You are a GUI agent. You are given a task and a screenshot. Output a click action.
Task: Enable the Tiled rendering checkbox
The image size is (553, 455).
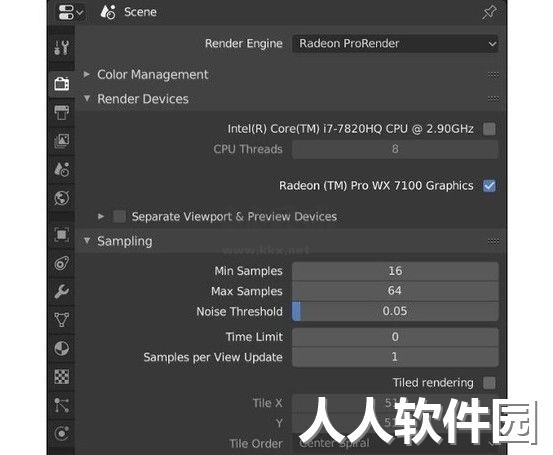pyautogui.click(x=489, y=383)
